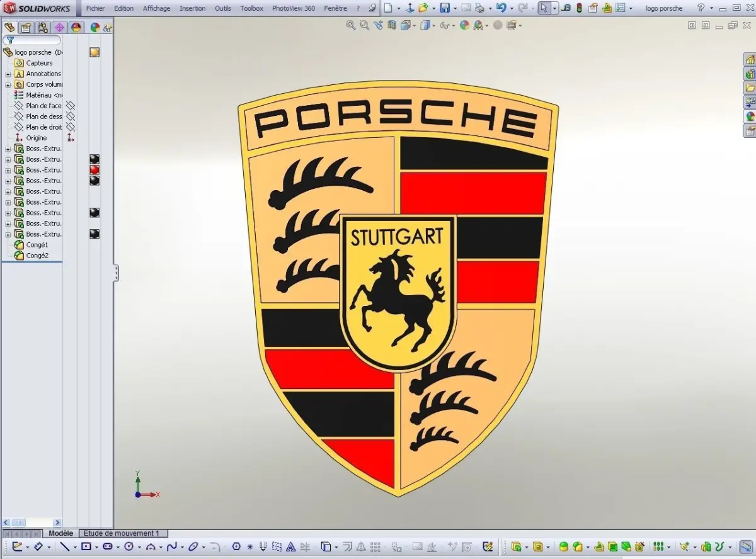756x559 pixels.
Task: Select the Rectangle sketch tool
Action: [x=86, y=546]
